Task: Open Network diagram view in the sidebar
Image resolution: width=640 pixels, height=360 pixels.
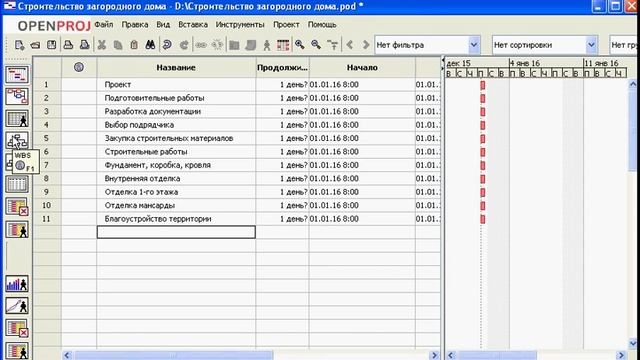Action: point(17,97)
